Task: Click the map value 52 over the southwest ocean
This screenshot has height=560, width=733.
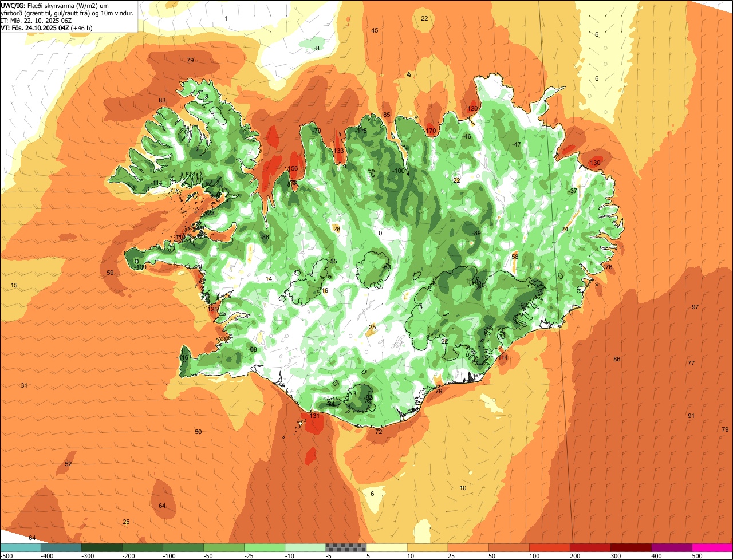Action: pyautogui.click(x=68, y=464)
